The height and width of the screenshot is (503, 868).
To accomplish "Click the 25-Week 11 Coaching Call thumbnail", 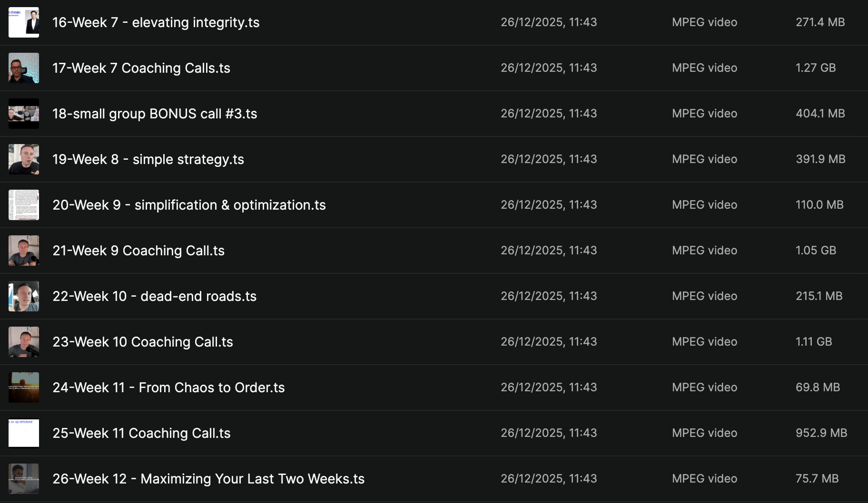I will [24, 433].
